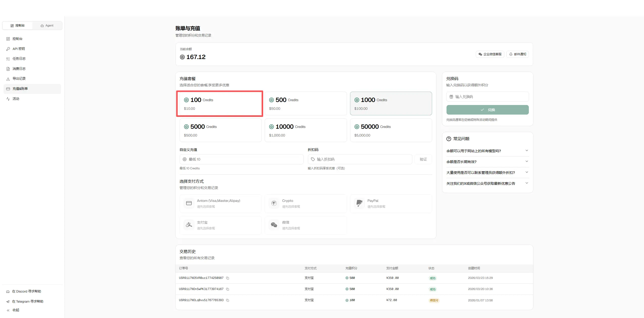The height and width of the screenshot is (318, 644).
Task: Click the 支付方式 column header
Action: pyautogui.click(x=310, y=268)
